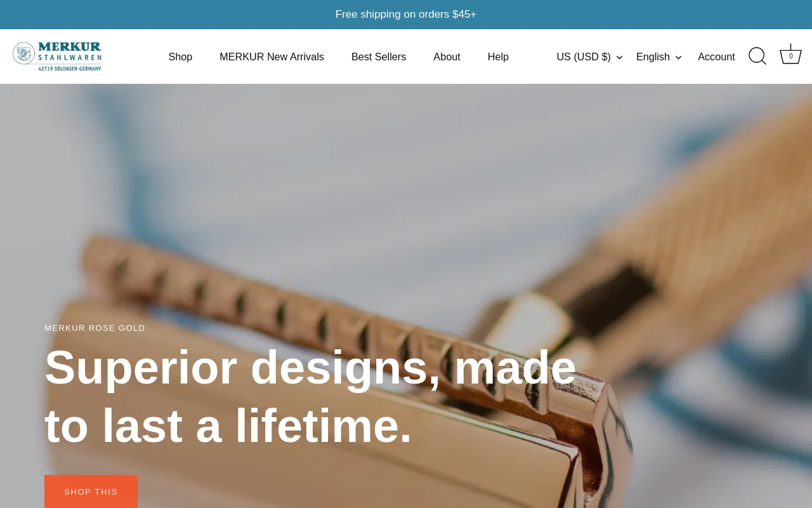Click the cart item count badge showing 0

tap(790, 57)
